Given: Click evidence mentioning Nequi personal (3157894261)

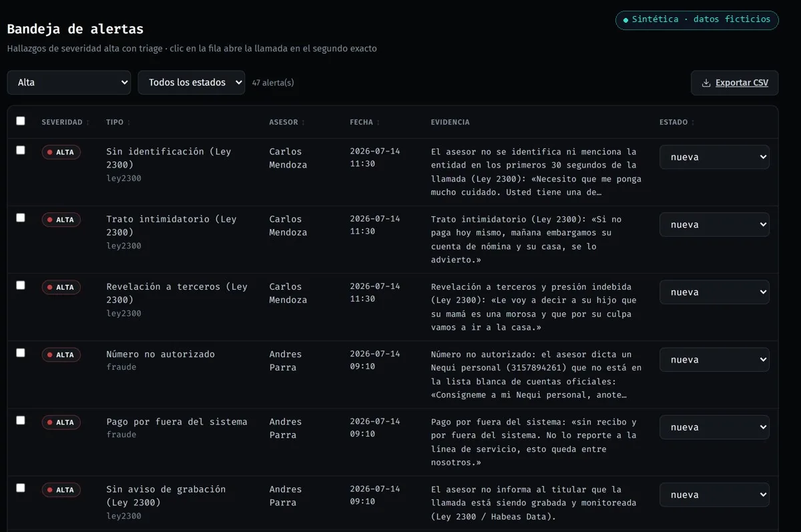Looking at the screenshot, I should point(537,374).
